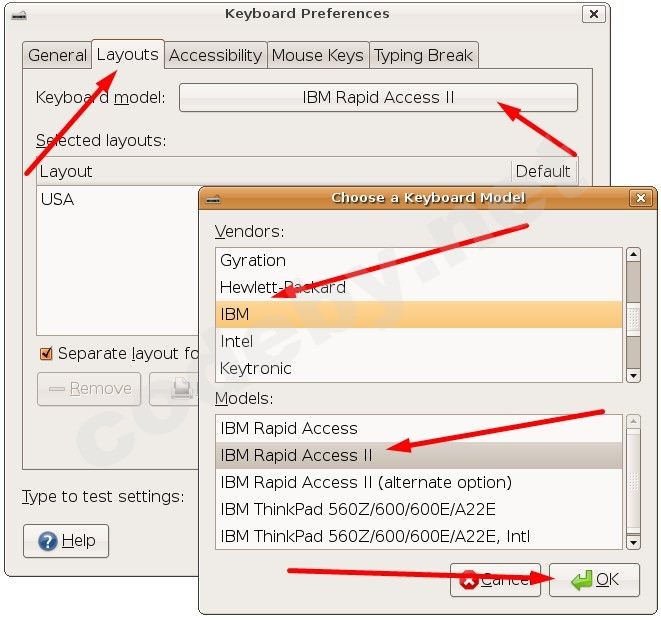Close the Choose a Keyboard Model dialog
Image resolution: width=661 pixels, height=620 pixels.
tap(642, 198)
